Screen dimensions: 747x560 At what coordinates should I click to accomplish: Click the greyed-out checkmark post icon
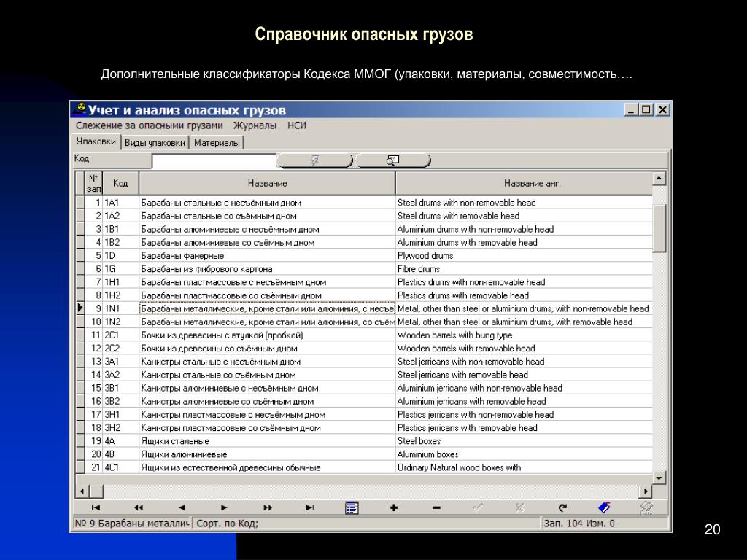(x=478, y=507)
